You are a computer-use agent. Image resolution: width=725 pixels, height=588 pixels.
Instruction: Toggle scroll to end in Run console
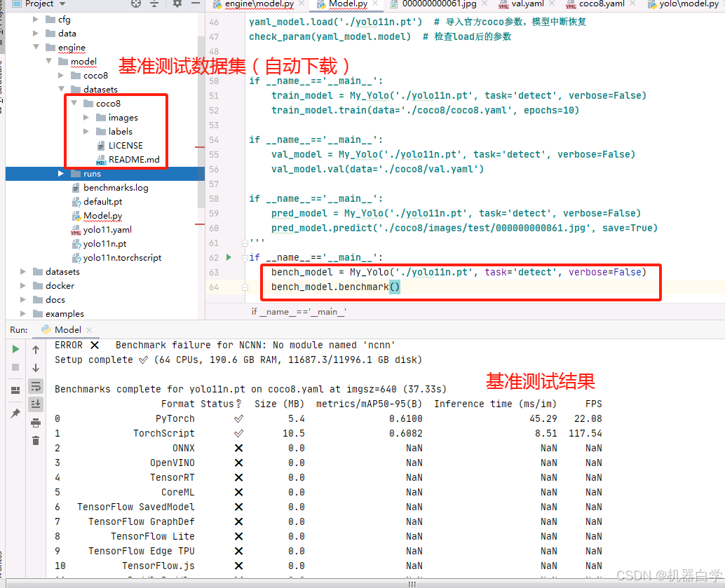pyautogui.click(x=36, y=404)
